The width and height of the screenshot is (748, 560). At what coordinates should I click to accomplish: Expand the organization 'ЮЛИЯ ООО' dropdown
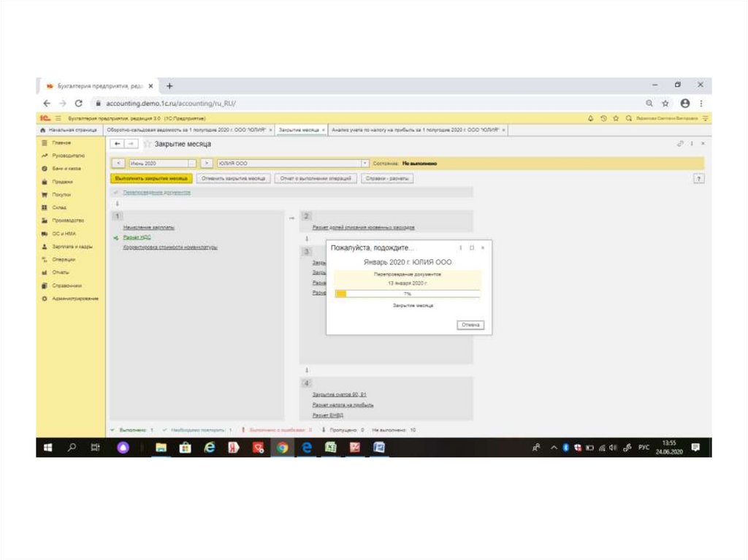365,164
